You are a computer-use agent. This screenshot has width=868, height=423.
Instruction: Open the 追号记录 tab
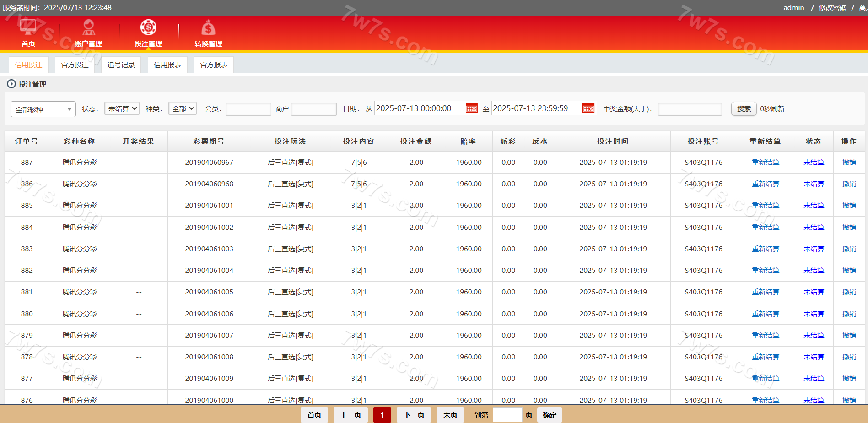pyautogui.click(x=121, y=65)
